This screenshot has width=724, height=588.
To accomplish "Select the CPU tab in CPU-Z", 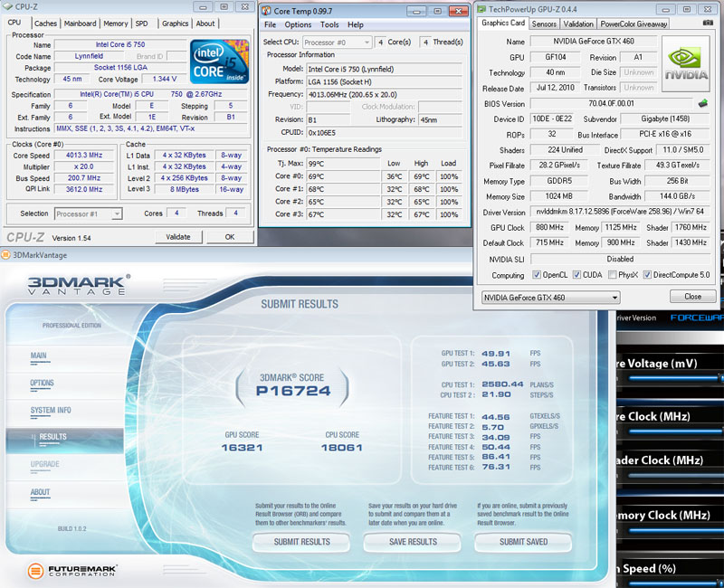I will 14,22.
